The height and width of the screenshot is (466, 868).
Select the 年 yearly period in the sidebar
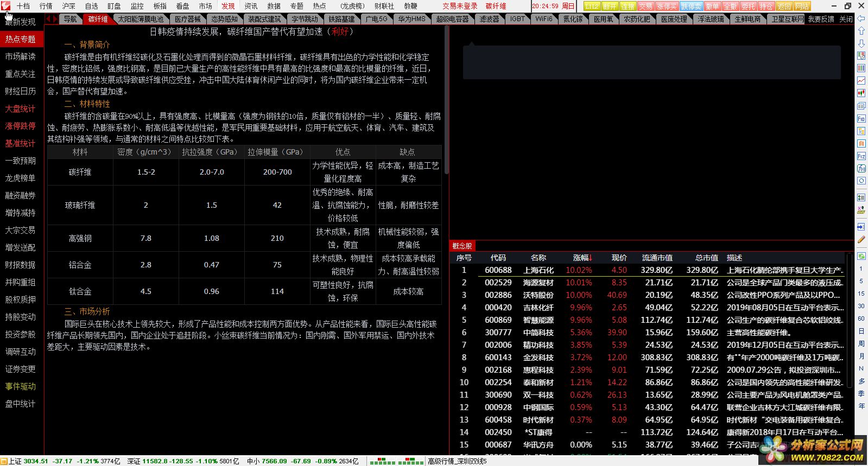(861, 406)
